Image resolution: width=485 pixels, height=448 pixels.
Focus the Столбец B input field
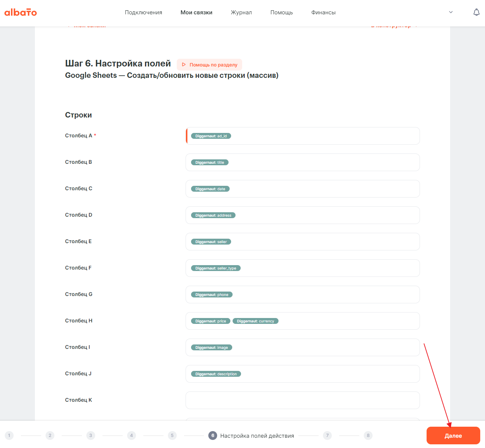[323, 162]
